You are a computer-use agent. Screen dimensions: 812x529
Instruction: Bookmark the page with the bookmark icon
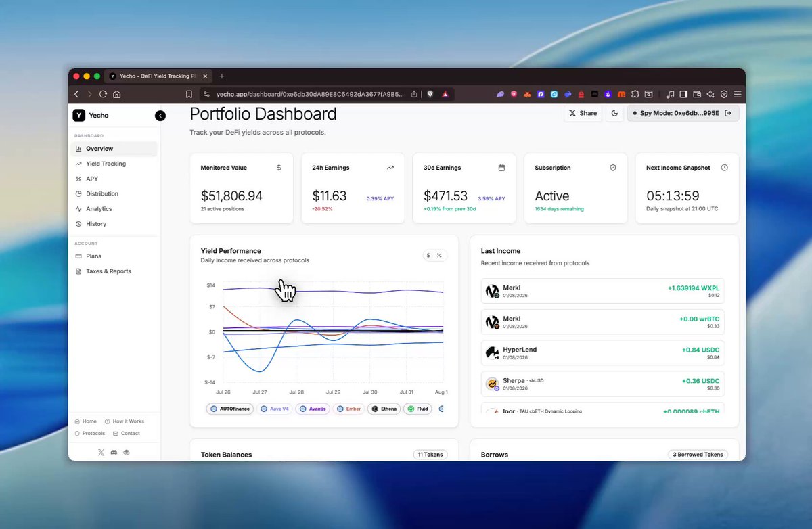tap(189, 94)
